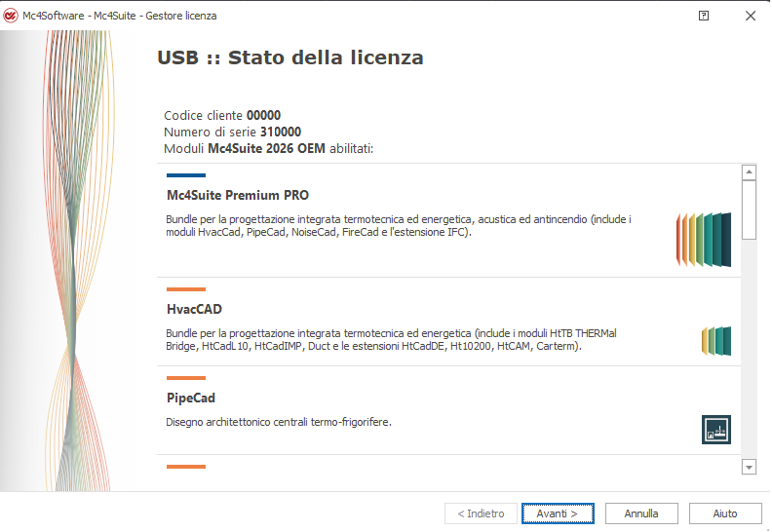The width and height of the screenshot is (772, 532).
Task: Select the Mc4Suite Premium PRO title
Action: [238, 196]
